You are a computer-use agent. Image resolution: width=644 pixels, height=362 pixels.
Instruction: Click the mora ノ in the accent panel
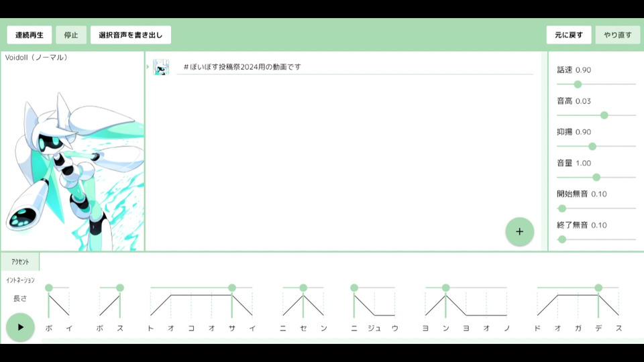pyautogui.click(x=507, y=328)
